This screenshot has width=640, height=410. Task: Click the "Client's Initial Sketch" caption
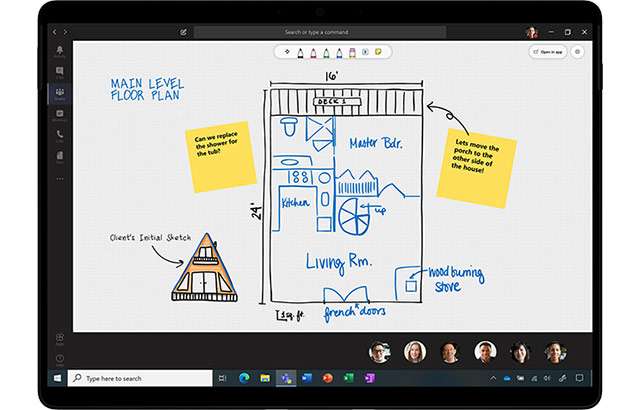click(150, 237)
